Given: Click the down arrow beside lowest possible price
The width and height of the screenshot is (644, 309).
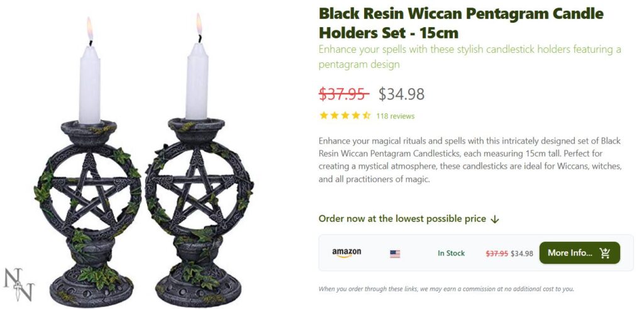Looking at the screenshot, I should pyautogui.click(x=495, y=220).
